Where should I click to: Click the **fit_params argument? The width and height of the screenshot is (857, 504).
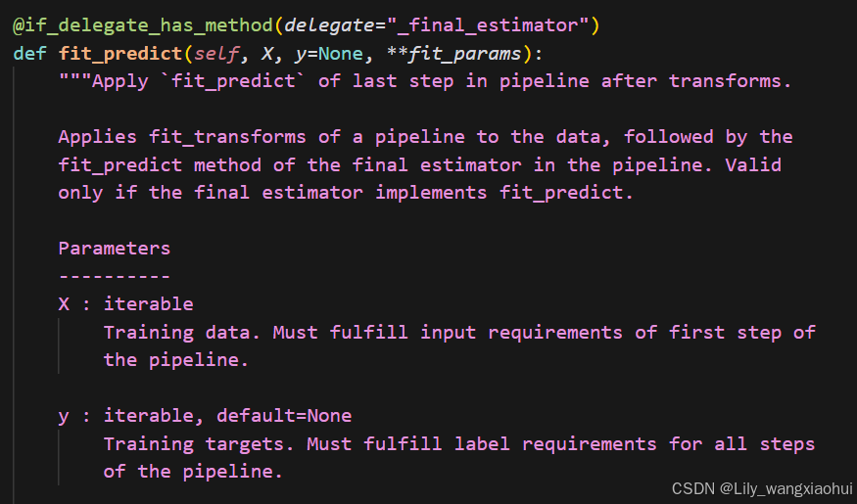(x=453, y=54)
